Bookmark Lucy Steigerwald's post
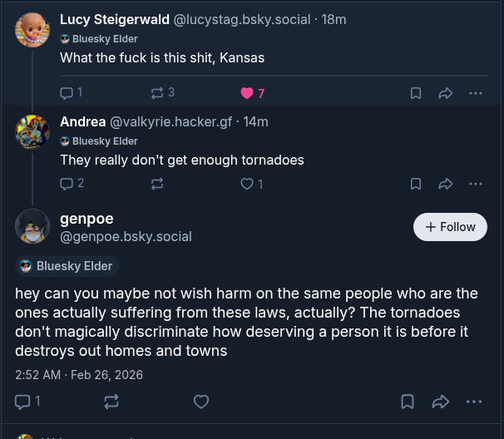The width and height of the screenshot is (504, 439). coord(416,93)
